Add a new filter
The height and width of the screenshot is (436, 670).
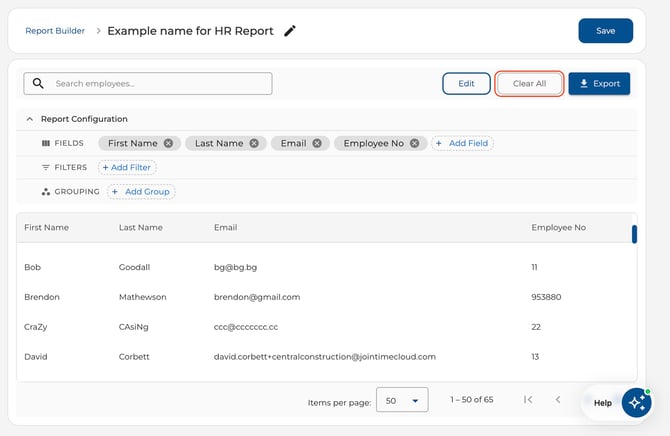pos(127,168)
